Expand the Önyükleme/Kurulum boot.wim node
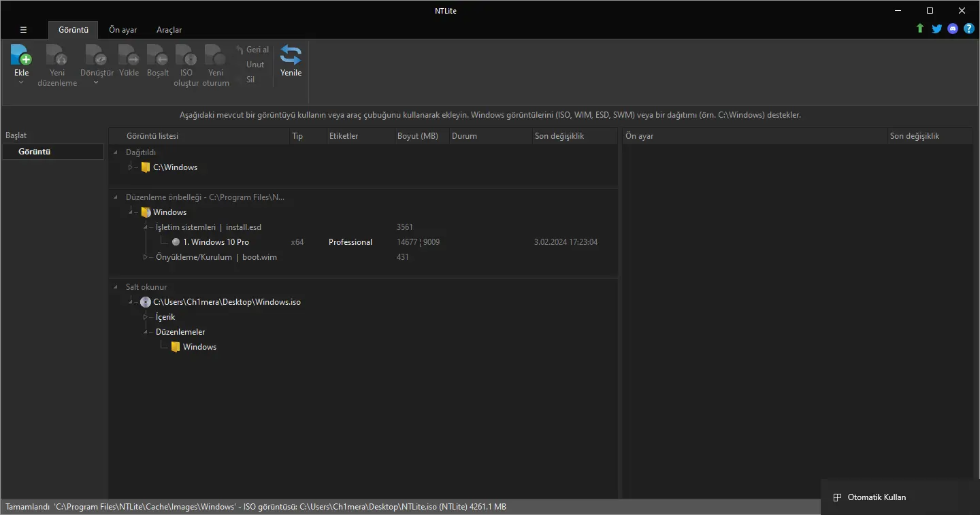 pyautogui.click(x=146, y=257)
